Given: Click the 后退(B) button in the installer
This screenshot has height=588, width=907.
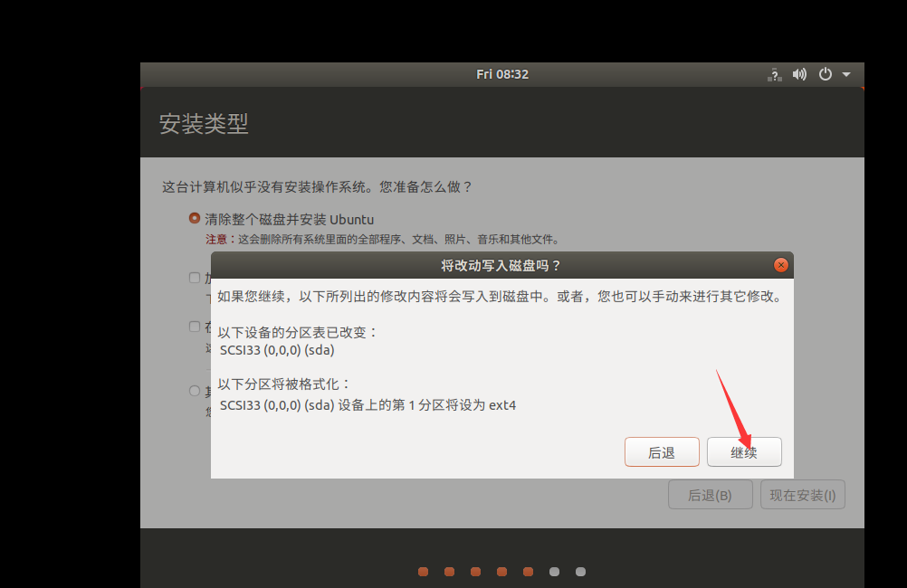Looking at the screenshot, I should (711, 495).
